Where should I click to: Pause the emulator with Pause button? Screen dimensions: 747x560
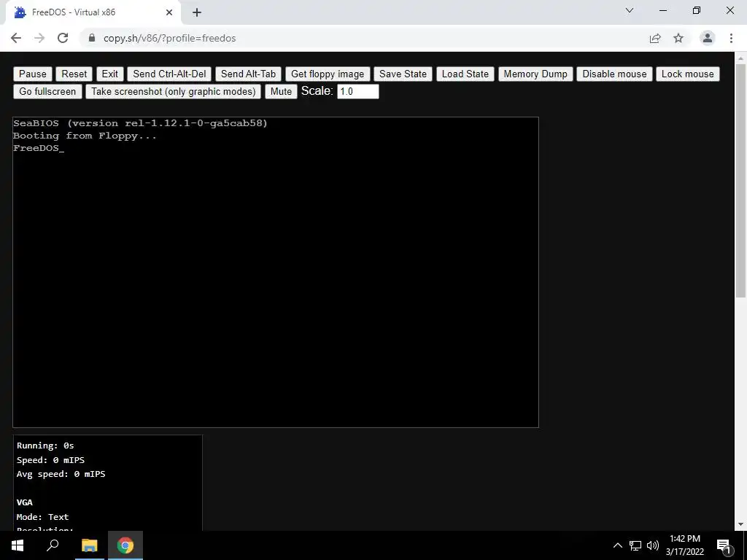coord(32,74)
